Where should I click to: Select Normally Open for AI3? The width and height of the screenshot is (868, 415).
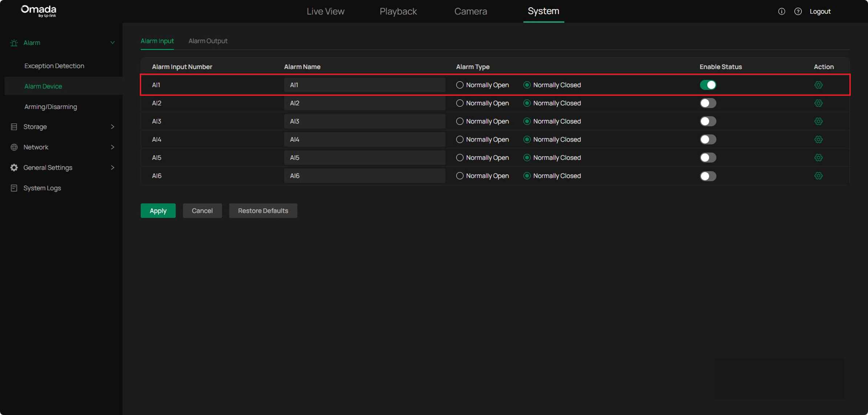[x=459, y=121]
